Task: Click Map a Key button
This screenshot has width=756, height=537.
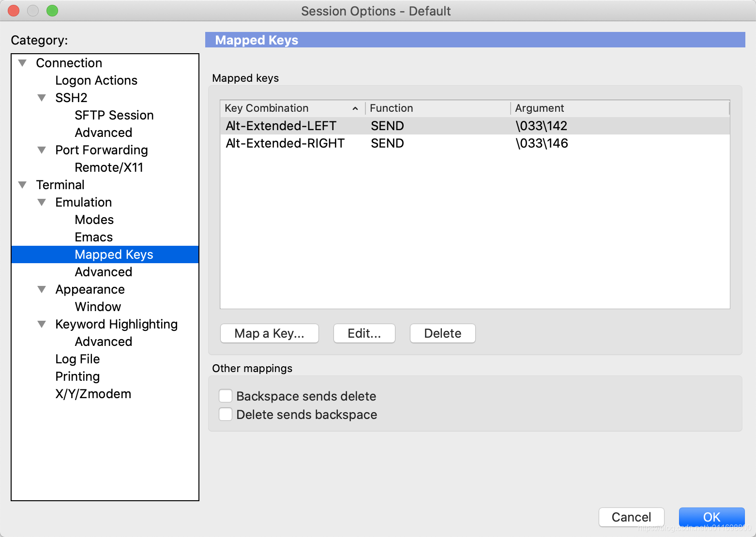Action: 270,333
